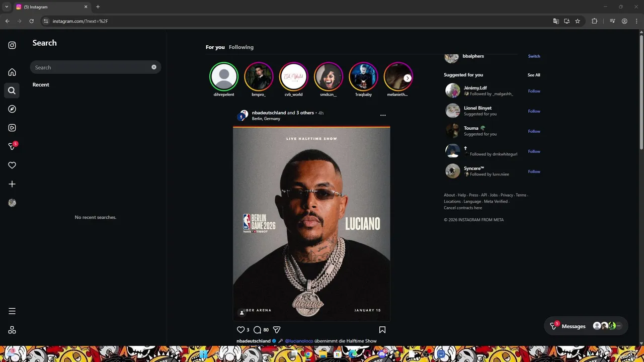Open Syncere™ profile avatar
Image resolution: width=644 pixels, height=362 pixels.
(453, 171)
